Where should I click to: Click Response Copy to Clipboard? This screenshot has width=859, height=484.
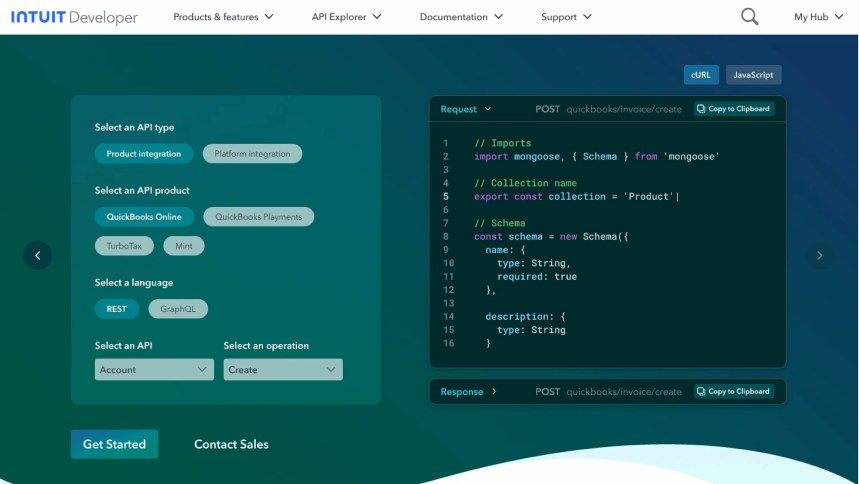pyautogui.click(x=734, y=391)
